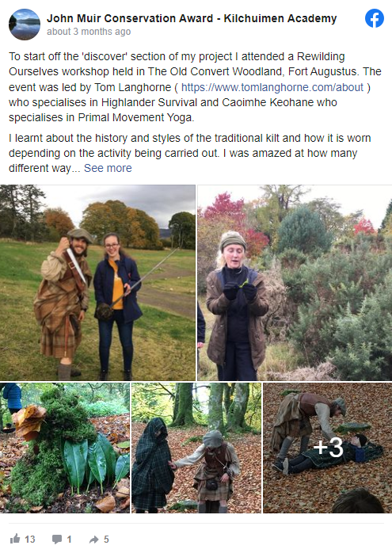Click the thumbs-up likes icon
The image size is (392, 553).
click(x=15, y=539)
